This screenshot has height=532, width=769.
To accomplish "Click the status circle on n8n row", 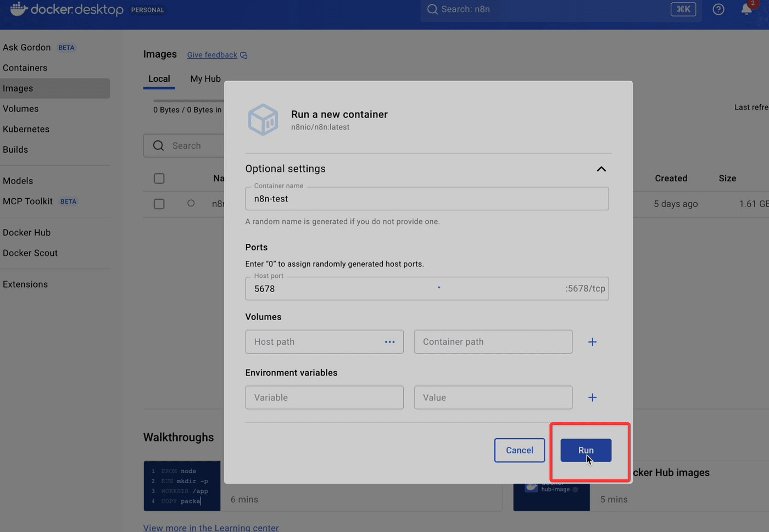I will 191,203.
